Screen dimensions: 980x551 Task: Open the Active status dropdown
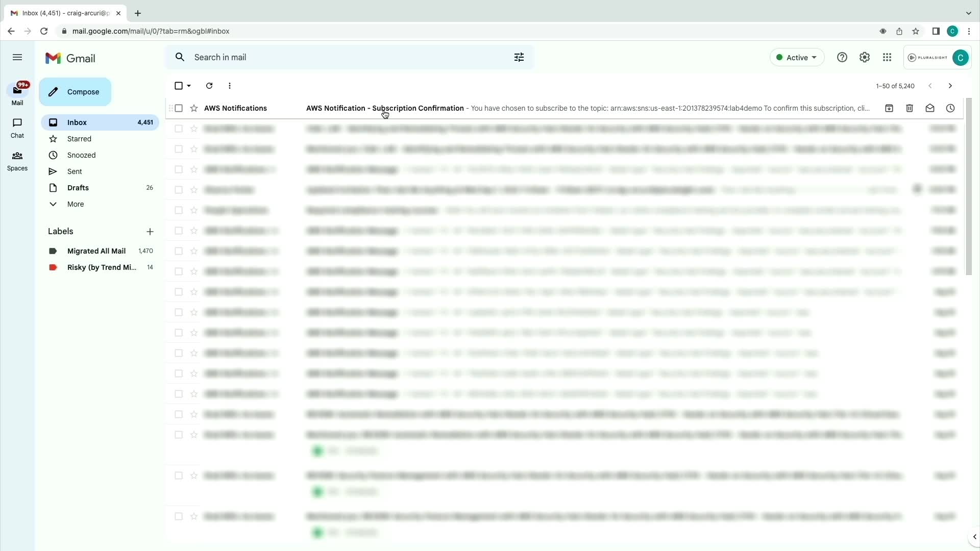pos(796,58)
